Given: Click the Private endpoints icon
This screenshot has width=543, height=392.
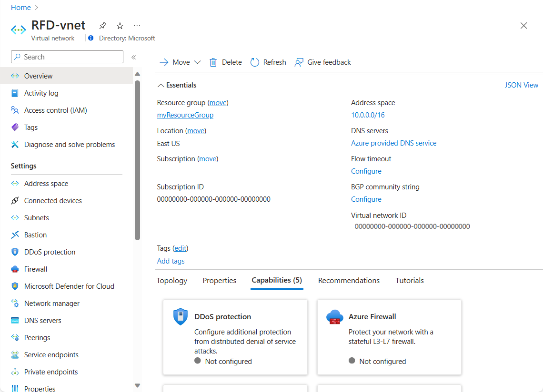Looking at the screenshot, I should click(x=15, y=372).
